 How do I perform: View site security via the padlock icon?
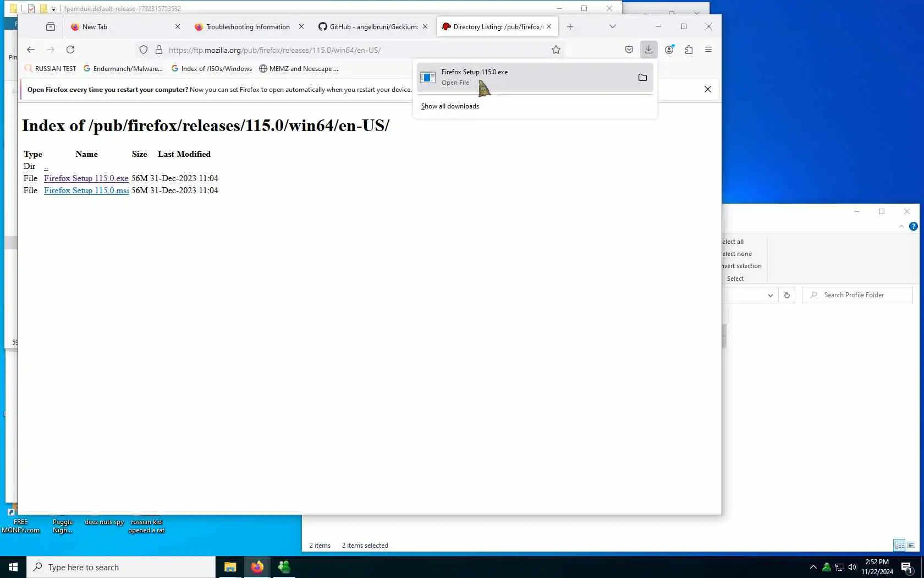coord(159,50)
